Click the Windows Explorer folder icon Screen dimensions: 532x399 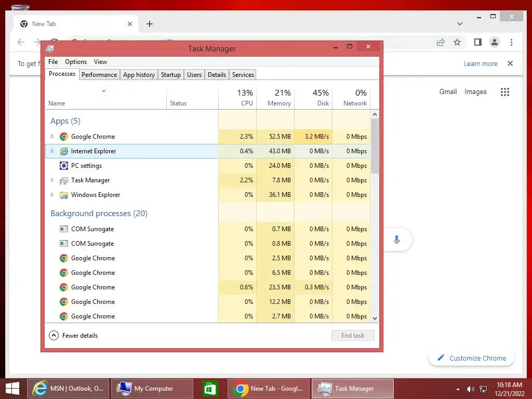63,195
